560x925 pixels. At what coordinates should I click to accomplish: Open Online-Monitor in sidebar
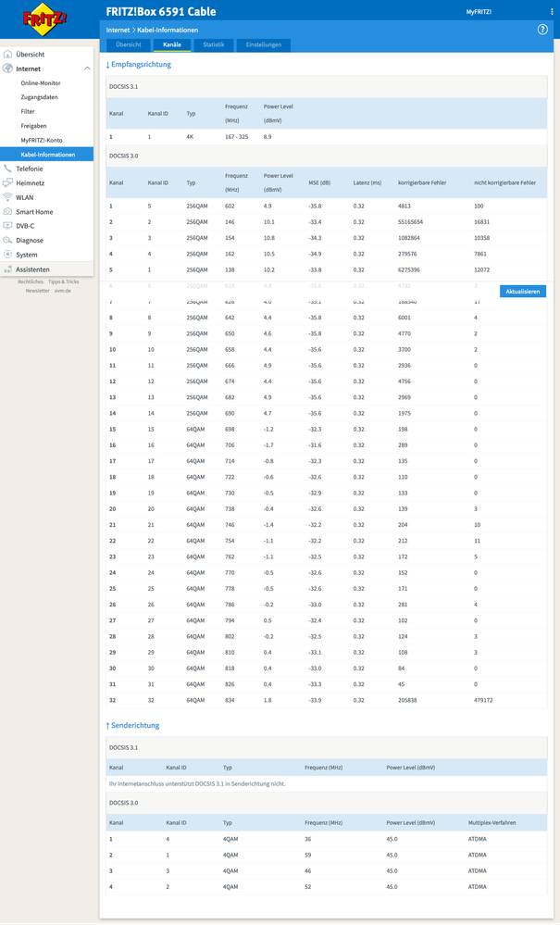(41, 83)
